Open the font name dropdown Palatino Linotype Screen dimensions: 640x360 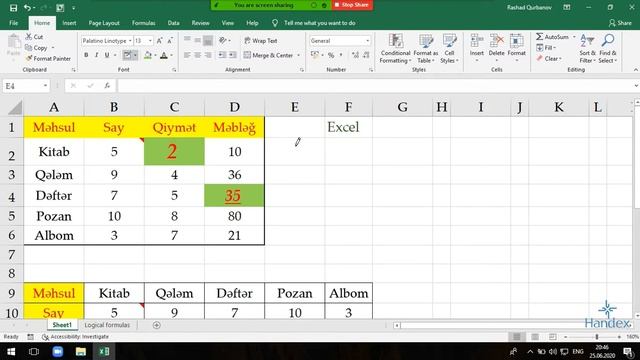click(130, 41)
